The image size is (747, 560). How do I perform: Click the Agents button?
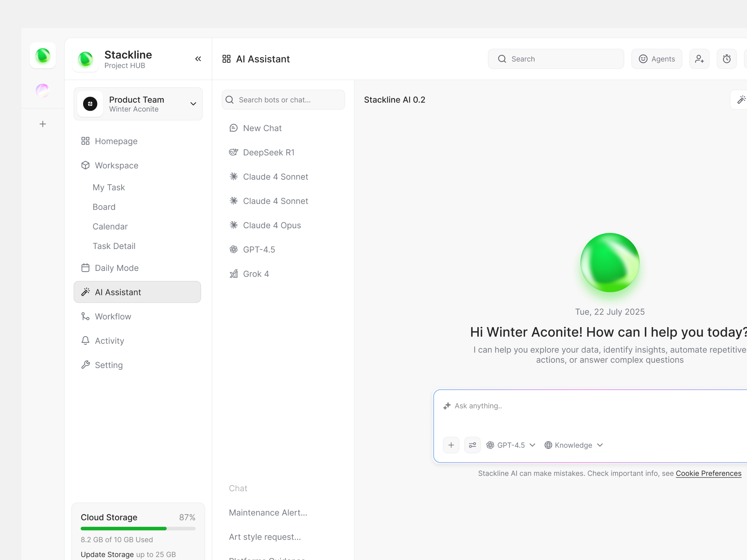click(x=656, y=59)
